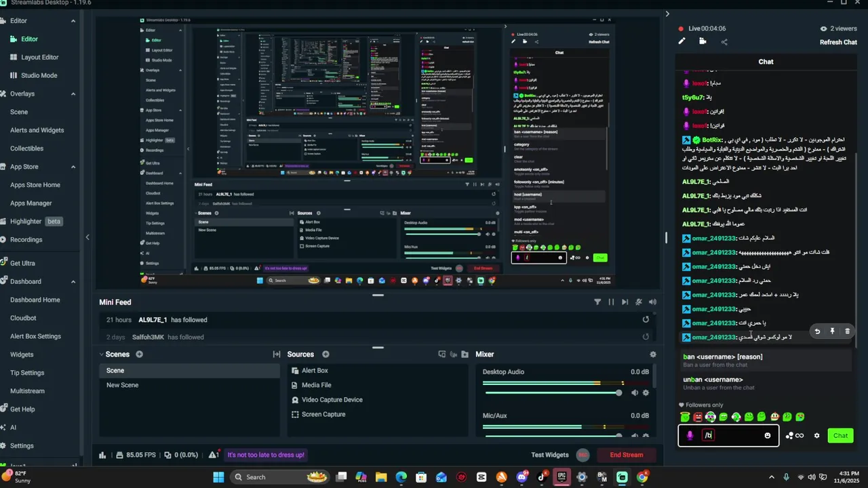Collapse the App Store section chevron
Image resolution: width=868 pixels, height=488 pixels.
(73, 167)
